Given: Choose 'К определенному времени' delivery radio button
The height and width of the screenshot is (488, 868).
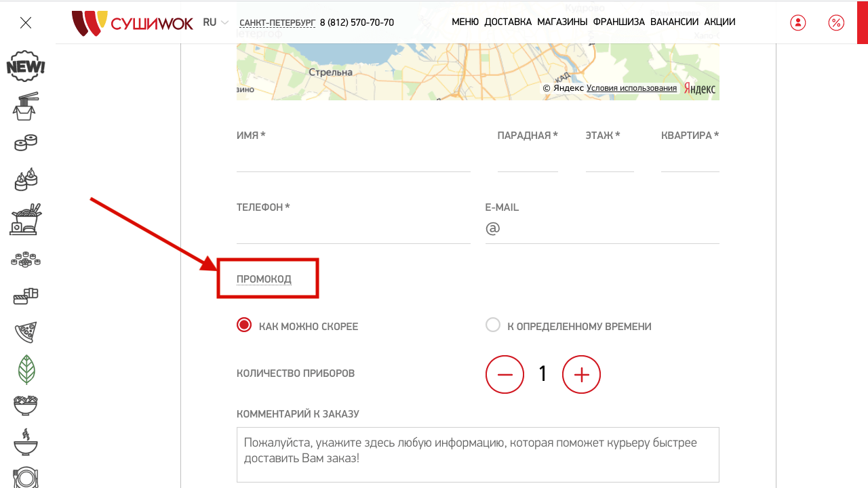Looking at the screenshot, I should point(493,325).
